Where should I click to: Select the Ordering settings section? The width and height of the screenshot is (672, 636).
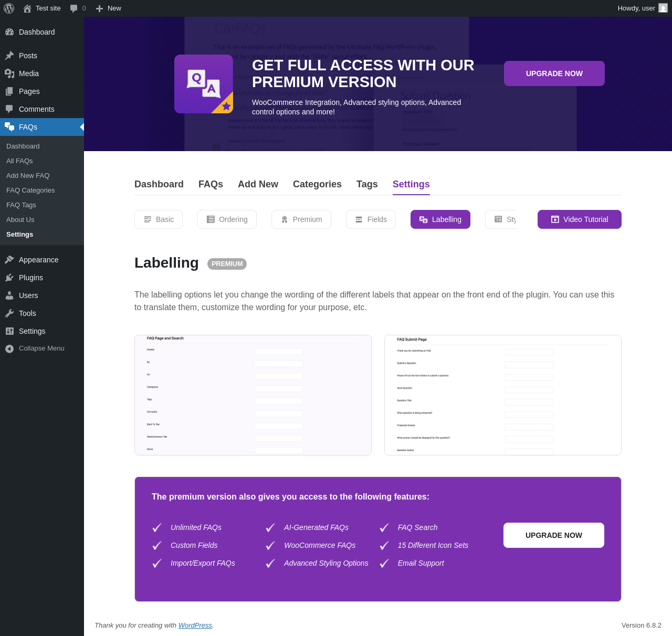pos(227,219)
